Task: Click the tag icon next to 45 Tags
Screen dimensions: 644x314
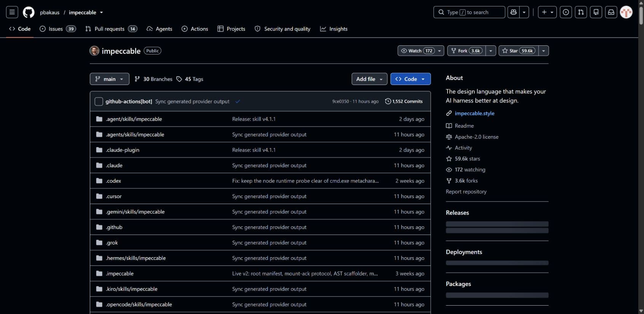Action: [179, 79]
